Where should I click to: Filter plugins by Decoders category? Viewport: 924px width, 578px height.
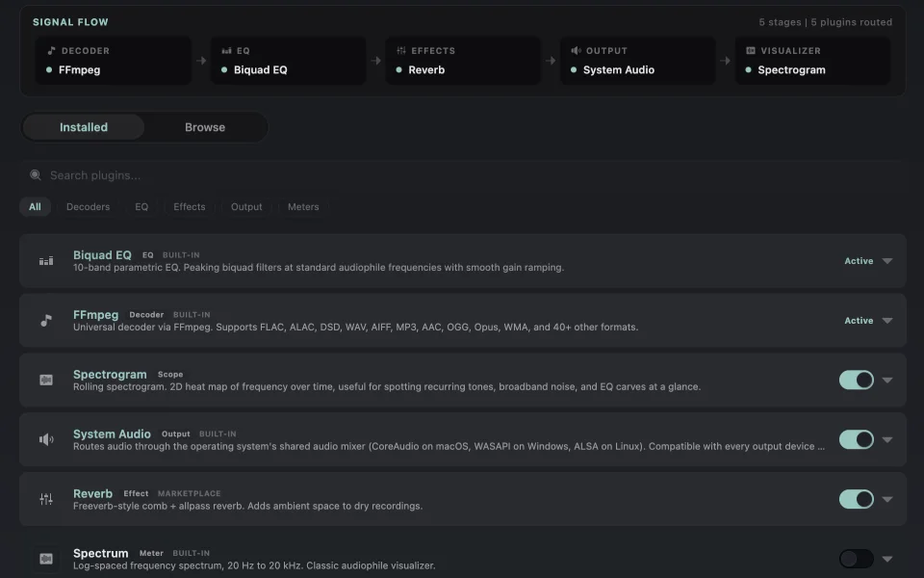pyautogui.click(x=88, y=207)
